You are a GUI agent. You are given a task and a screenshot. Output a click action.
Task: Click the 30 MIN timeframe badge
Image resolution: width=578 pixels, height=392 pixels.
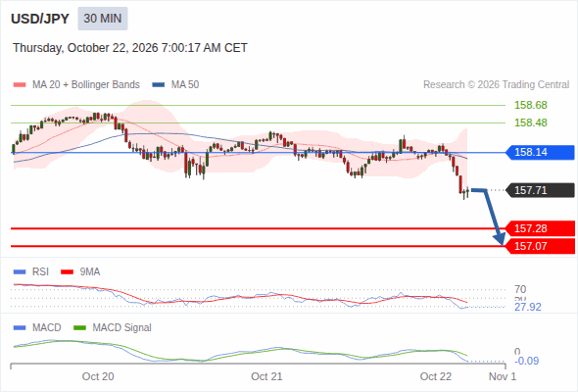[x=103, y=19]
